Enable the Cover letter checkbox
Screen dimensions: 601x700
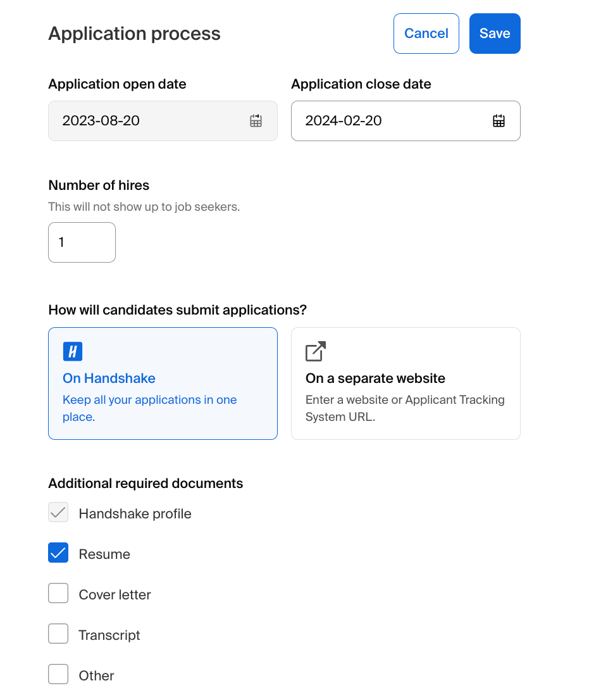tap(58, 594)
